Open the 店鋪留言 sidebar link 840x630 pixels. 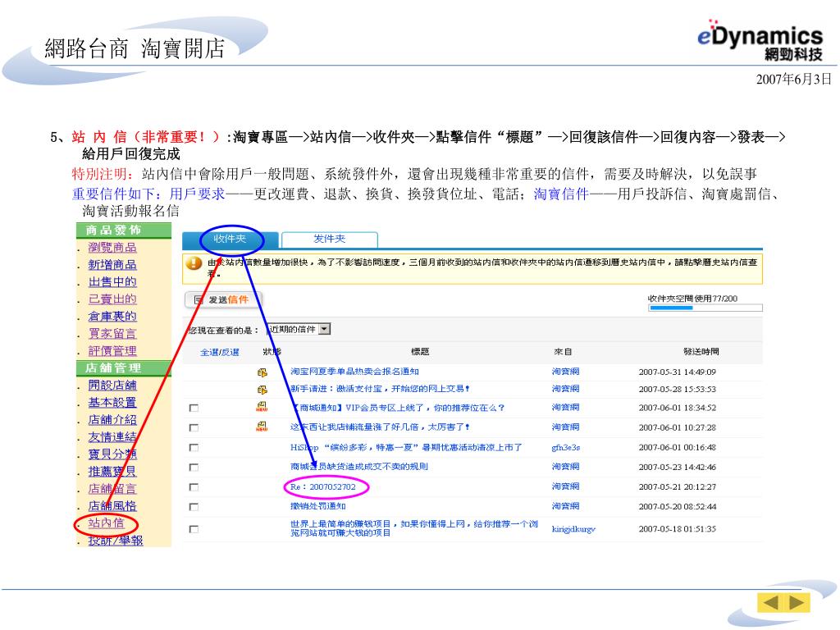(x=112, y=489)
